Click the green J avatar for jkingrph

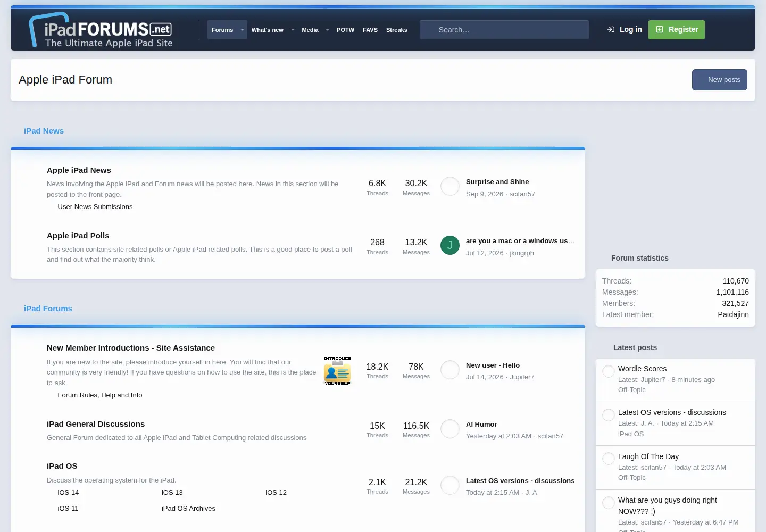pos(450,245)
